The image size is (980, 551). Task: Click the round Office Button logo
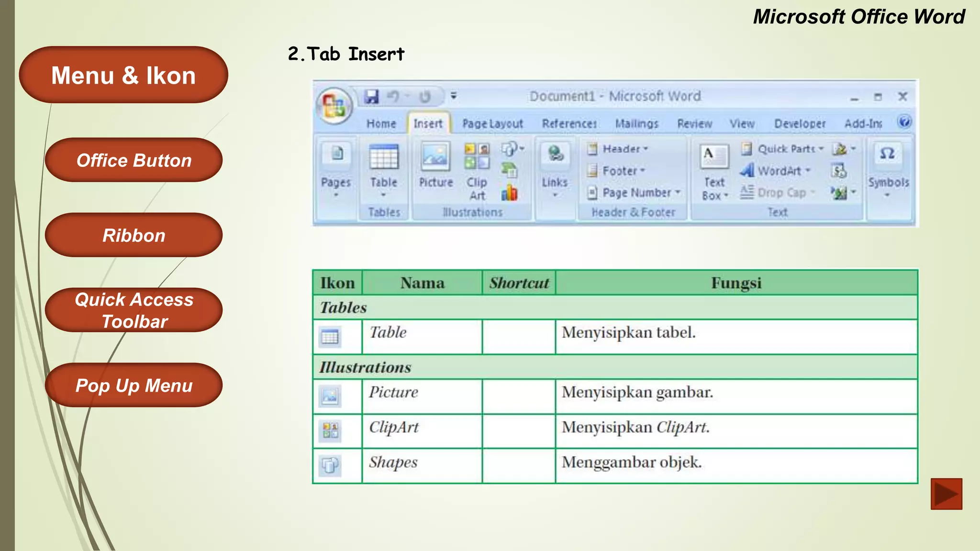pos(334,106)
